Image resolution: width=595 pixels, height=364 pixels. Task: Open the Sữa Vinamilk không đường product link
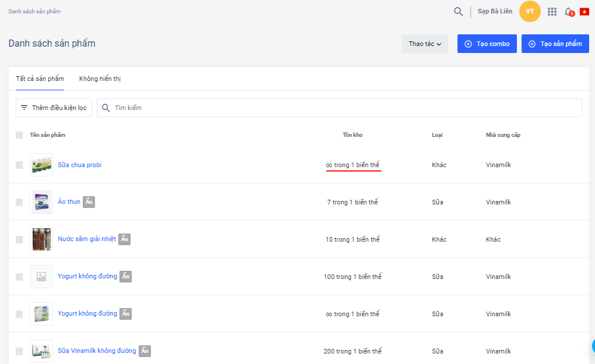[97, 351]
